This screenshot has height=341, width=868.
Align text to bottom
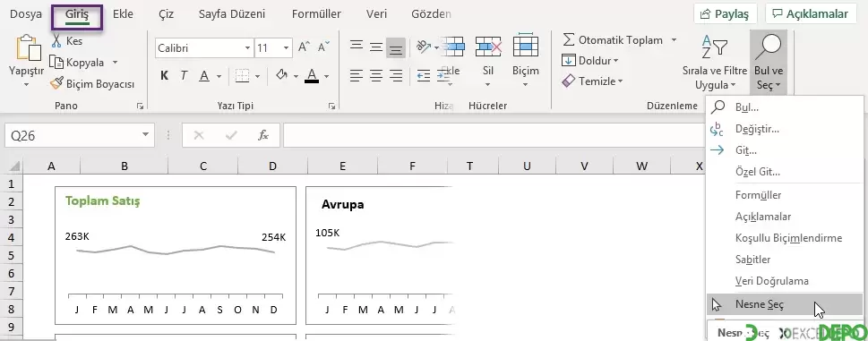(396, 48)
